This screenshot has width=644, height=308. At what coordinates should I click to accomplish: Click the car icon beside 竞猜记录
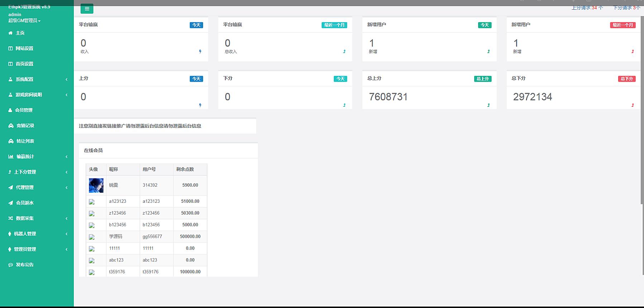click(x=11, y=126)
